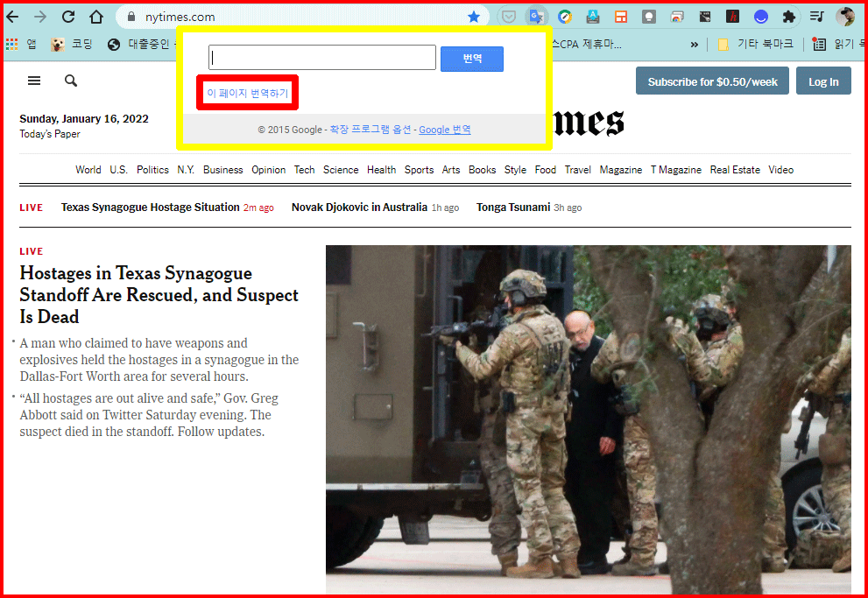Click the blue 번역 button
This screenshot has height=598, width=868.
[471, 59]
